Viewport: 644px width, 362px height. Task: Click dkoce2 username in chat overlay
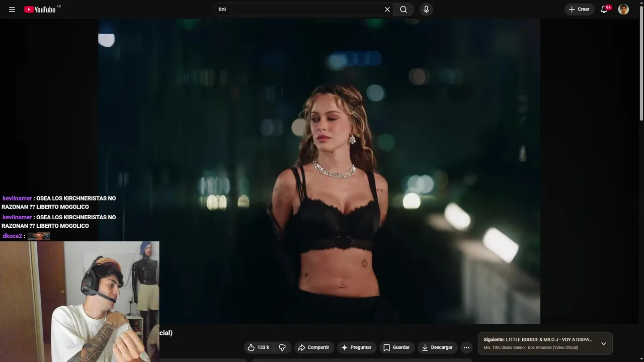point(12,236)
